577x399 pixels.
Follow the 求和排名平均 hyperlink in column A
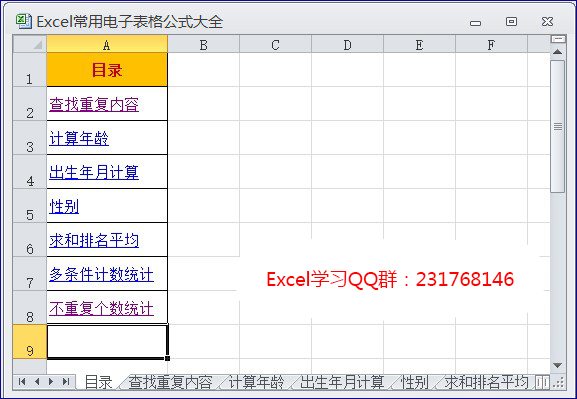tap(94, 241)
